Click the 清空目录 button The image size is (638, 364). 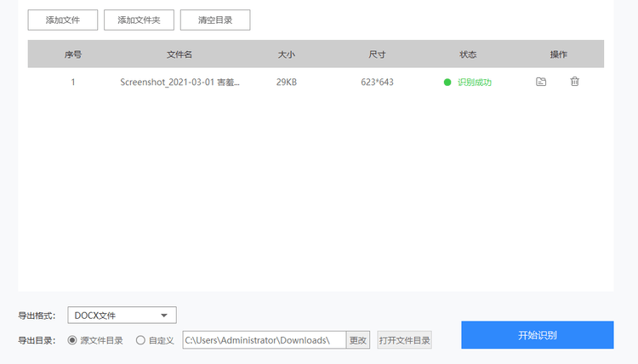(x=215, y=20)
